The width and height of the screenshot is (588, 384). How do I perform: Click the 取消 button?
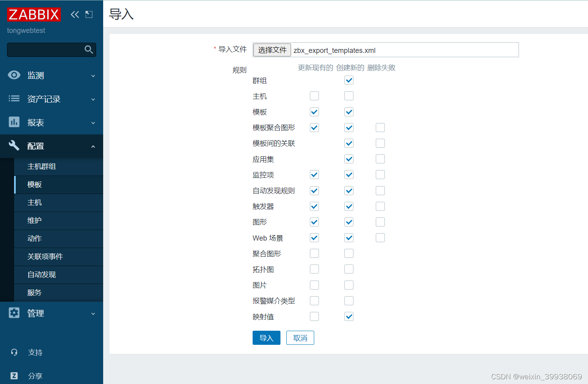[300, 338]
